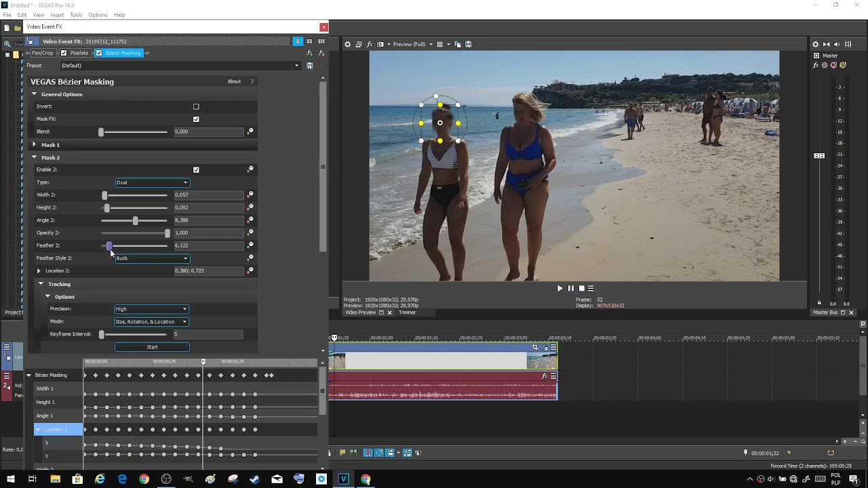Open mixing console sliders icon
Image resolution: width=868 pixels, height=488 pixels.
(848, 44)
